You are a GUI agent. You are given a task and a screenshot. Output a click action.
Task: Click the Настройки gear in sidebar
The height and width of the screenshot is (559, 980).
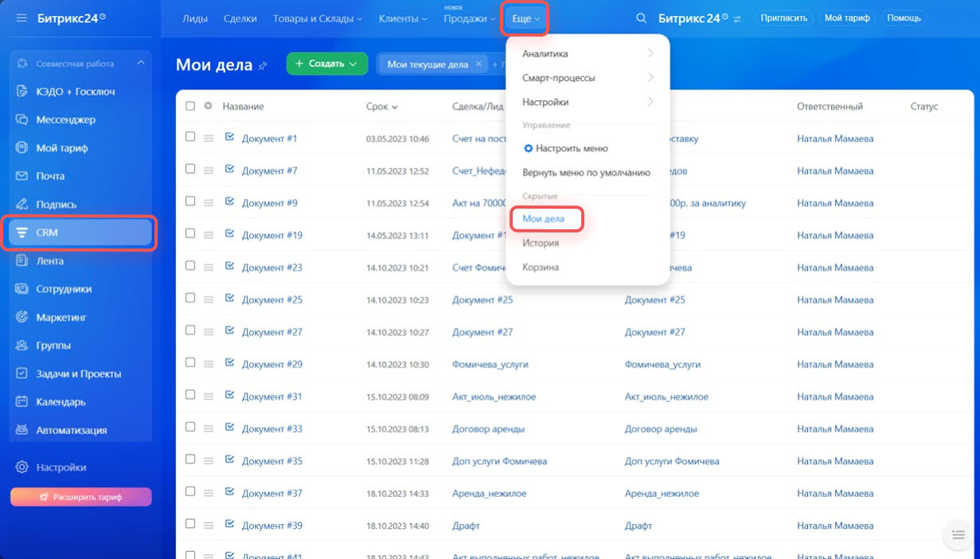[x=22, y=467]
